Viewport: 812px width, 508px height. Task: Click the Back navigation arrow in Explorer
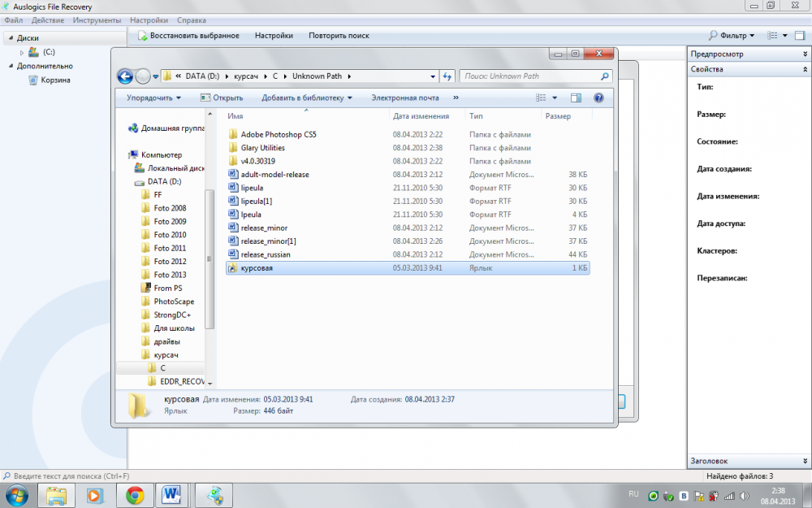pyautogui.click(x=125, y=76)
